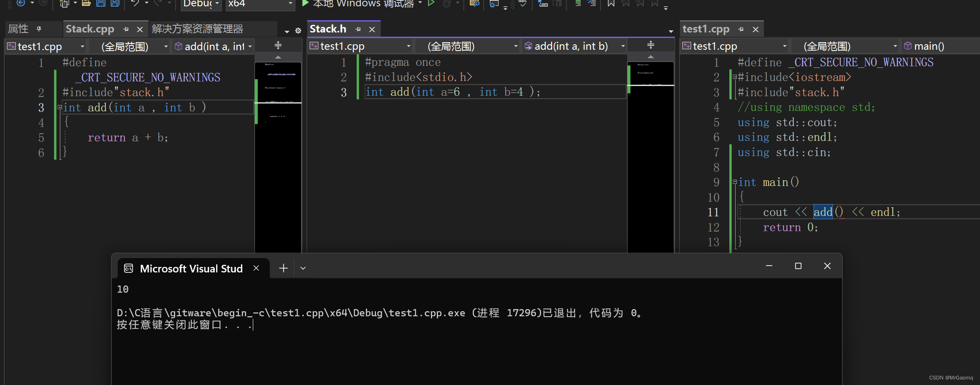Open the tab list arrow in the Stack.h pane
Screen dimensions: 980x385
tap(671, 31)
